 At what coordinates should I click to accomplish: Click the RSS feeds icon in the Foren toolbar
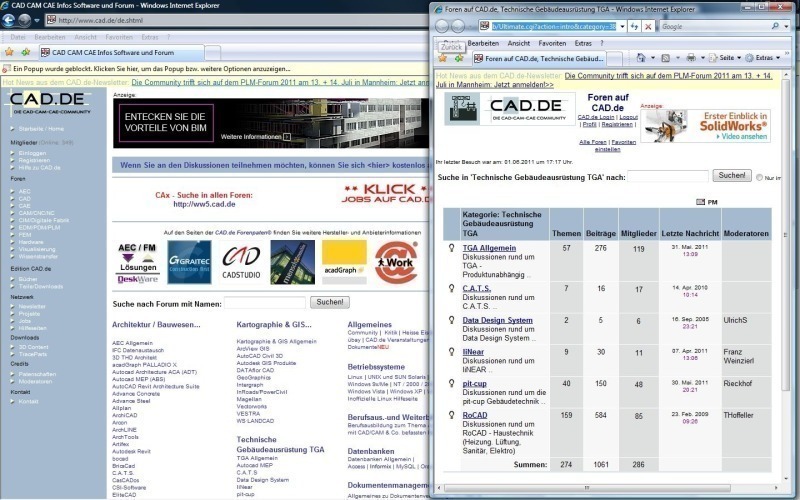point(665,58)
